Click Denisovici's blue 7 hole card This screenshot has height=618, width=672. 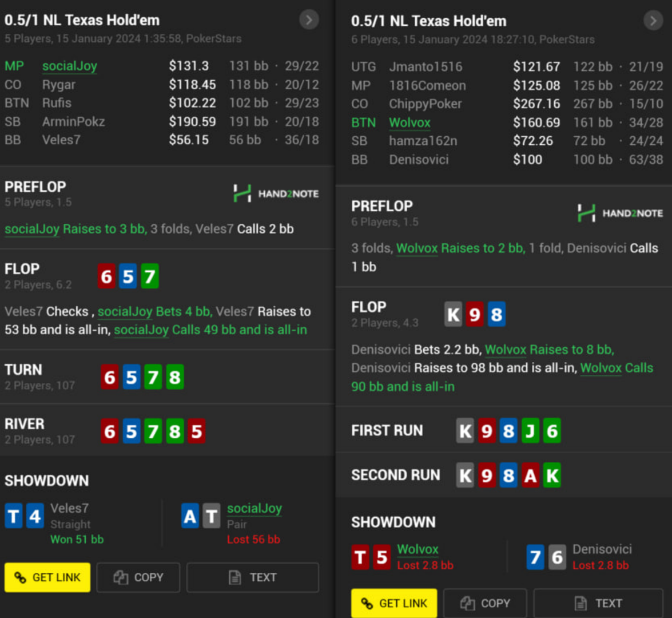(x=535, y=557)
